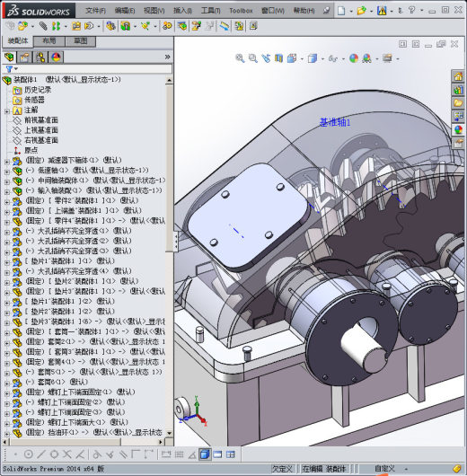
Task: Open the Smart Fasteners tool
Action: pyautogui.click(x=76, y=26)
